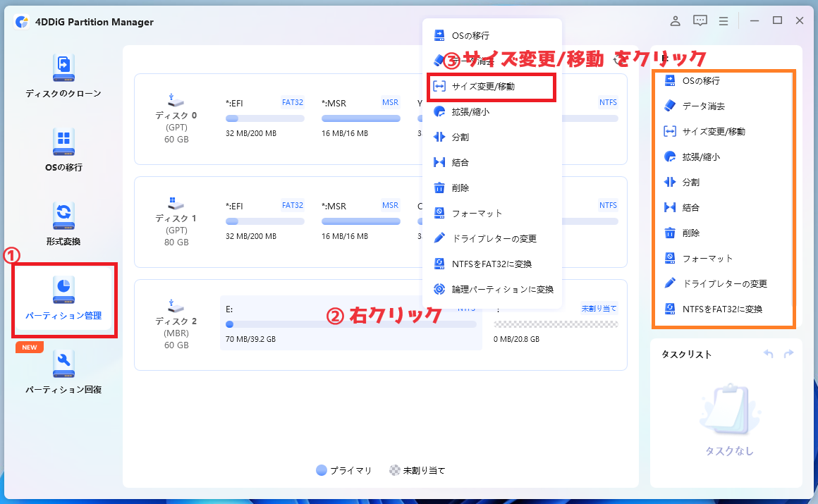This screenshot has height=504, width=818.
Task: Open the feedback message icon in title bar
Action: pyautogui.click(x=700, y=21)
